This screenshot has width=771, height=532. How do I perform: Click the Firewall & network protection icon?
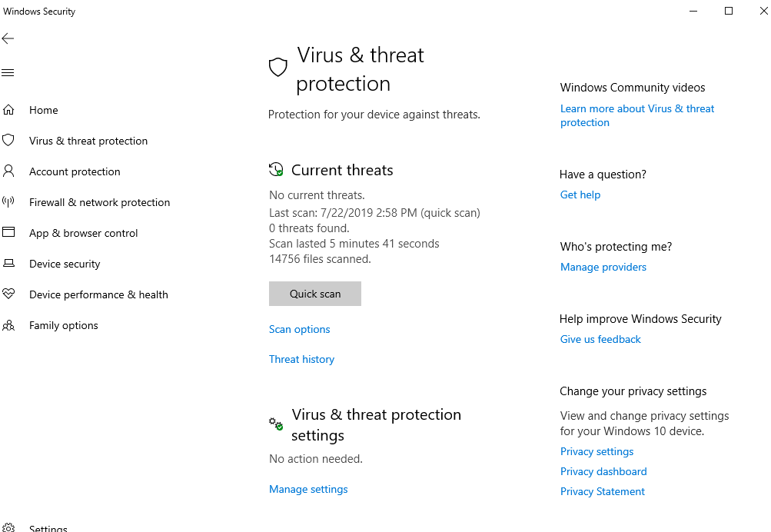(8, 202)
